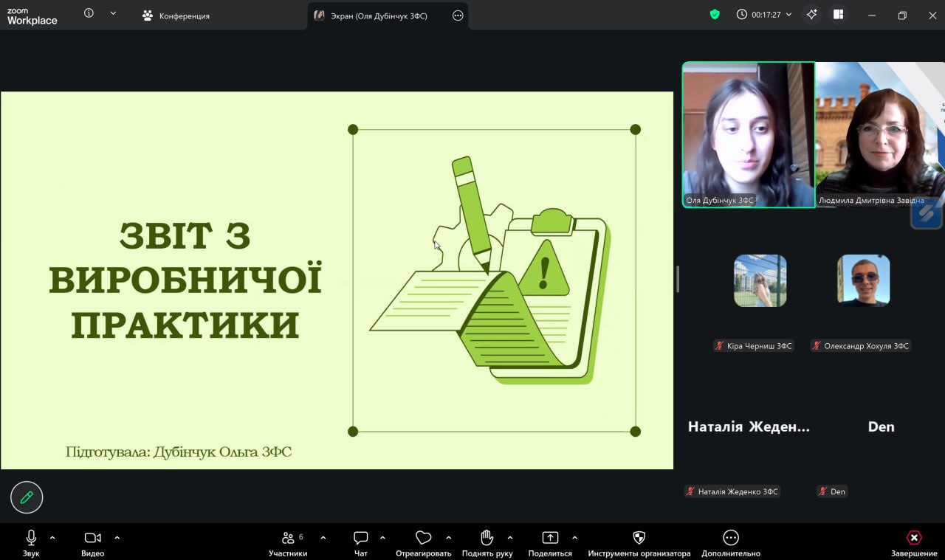This screenshot has height=560, width=945.
Task: Switch the view layout grid icon
Action: 838,15
